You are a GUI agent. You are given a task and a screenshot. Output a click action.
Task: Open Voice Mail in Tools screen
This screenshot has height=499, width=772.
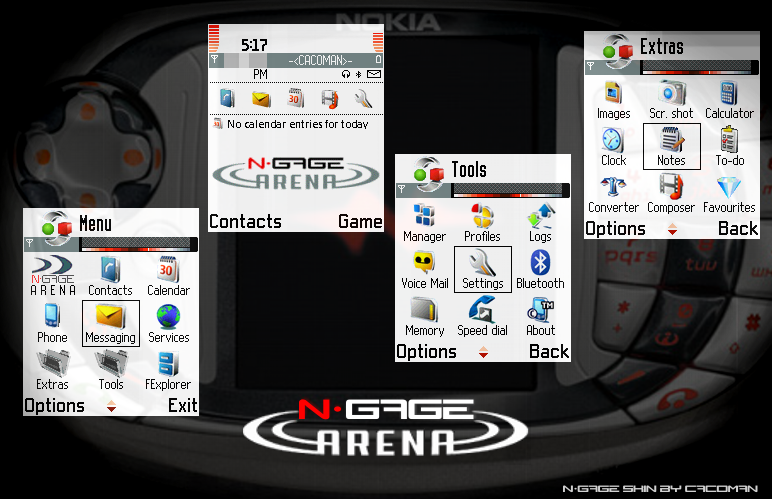(424, 269)
